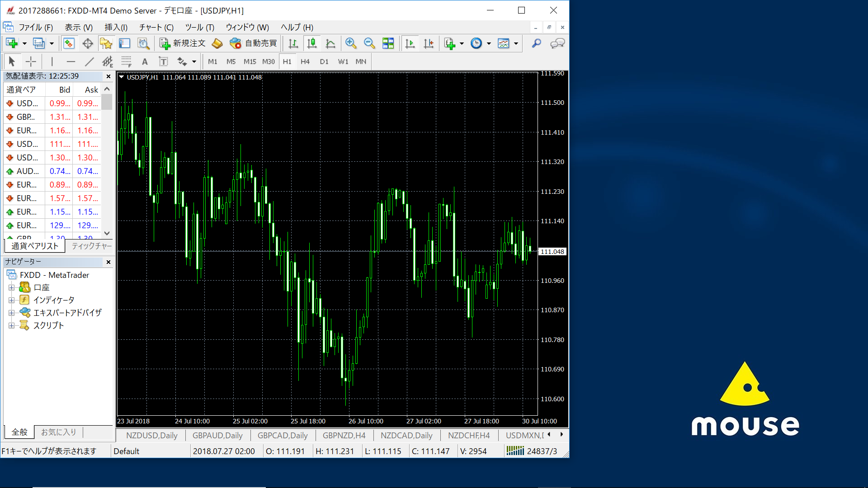Open the チャート (C) menu
This screenshot has height=488, width=868.
coord(156,27)
